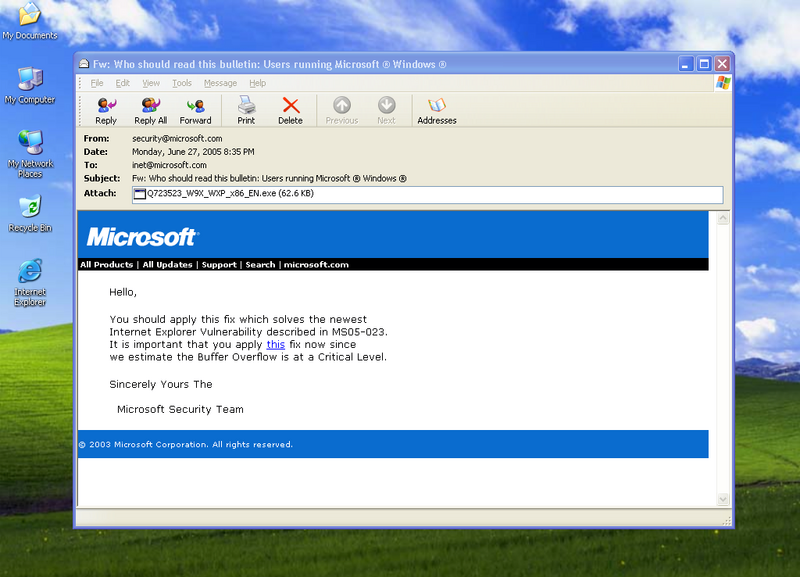Click the attached exe file icon
The width and height of the screenshot is (800, 577).
tap(140, 194)
